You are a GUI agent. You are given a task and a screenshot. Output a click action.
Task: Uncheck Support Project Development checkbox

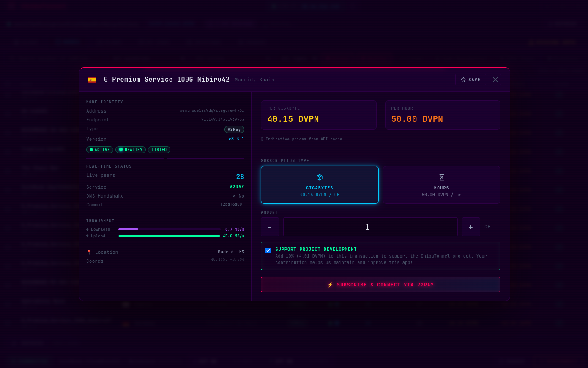click(268, 250)
